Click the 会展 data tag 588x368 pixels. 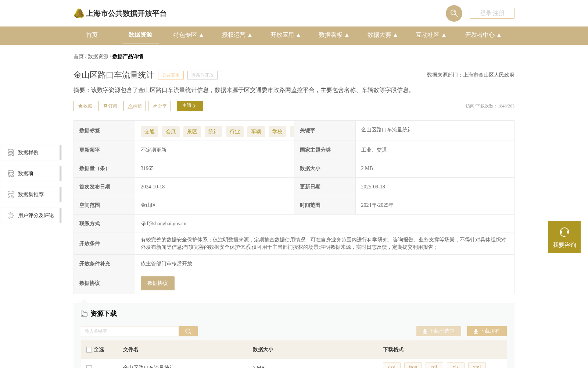coord(171,132)
